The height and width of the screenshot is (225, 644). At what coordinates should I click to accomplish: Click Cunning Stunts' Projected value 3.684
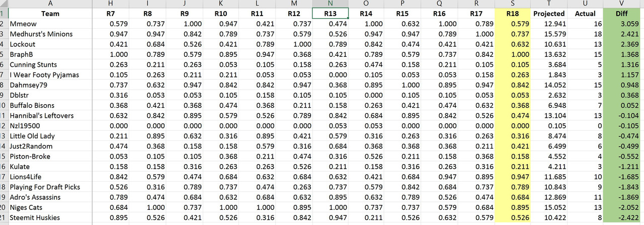[x=548, y=64]
